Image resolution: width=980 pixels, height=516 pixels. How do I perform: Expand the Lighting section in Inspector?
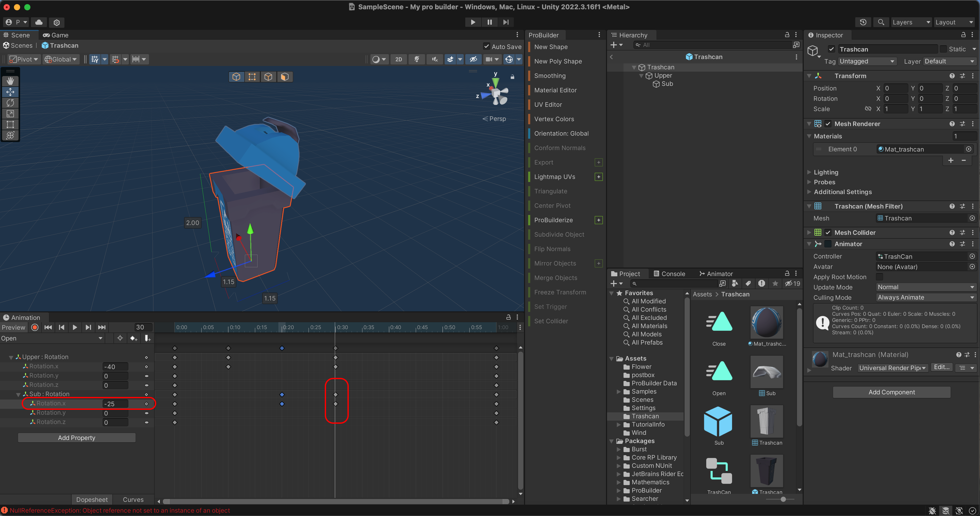click(826, 172)
